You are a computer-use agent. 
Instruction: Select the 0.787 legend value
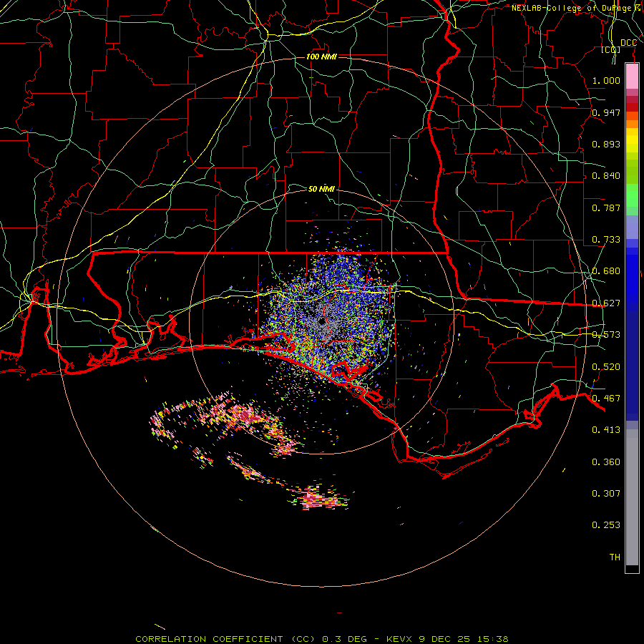click(x=606, y=208)
